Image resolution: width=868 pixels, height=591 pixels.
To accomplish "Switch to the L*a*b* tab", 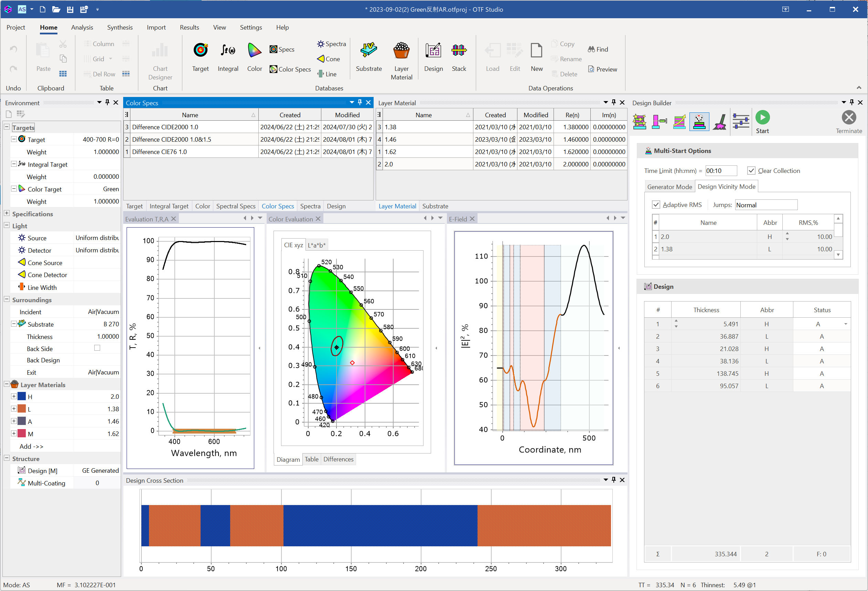I will (x=317, y=245).
